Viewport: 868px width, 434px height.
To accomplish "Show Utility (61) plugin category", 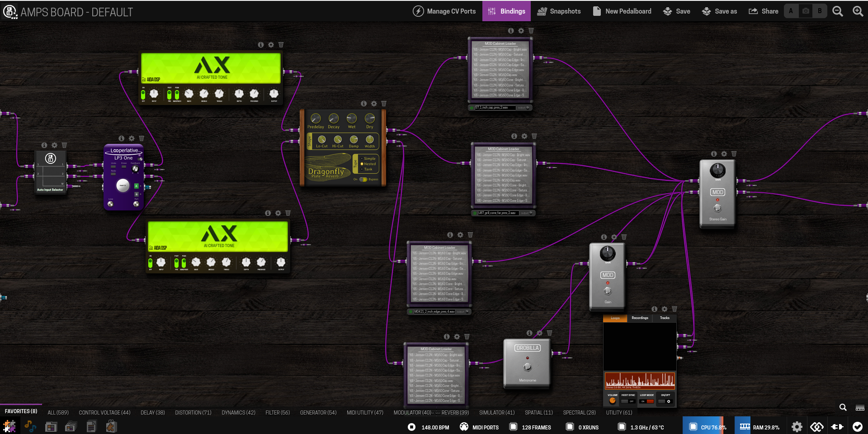I will pos(619,413).
